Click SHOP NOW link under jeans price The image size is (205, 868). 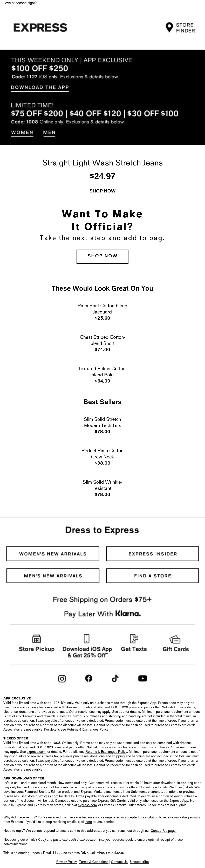click(102, 191)
